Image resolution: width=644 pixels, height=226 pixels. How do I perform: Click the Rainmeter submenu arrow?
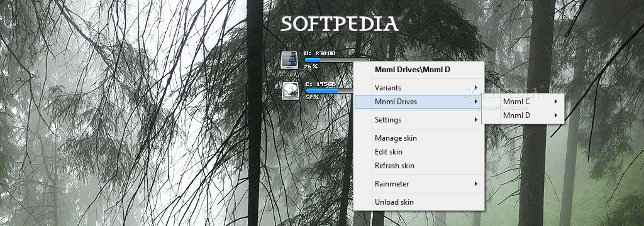click(476, 184)
